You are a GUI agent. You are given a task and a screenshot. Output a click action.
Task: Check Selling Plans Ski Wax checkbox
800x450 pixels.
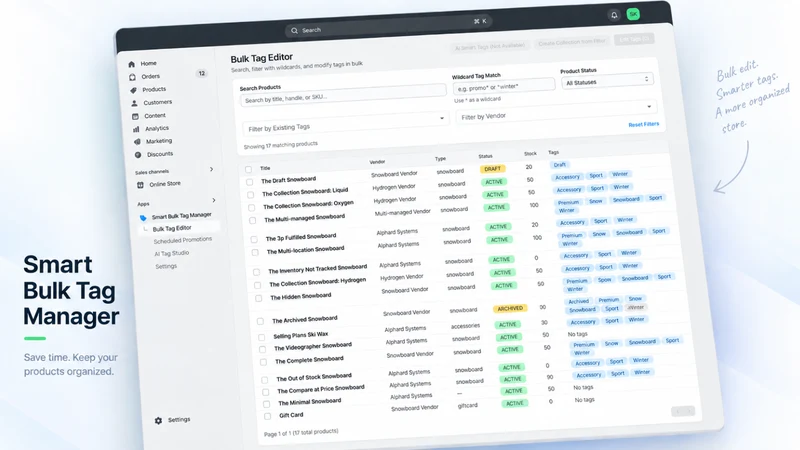[x=262, y=337]
